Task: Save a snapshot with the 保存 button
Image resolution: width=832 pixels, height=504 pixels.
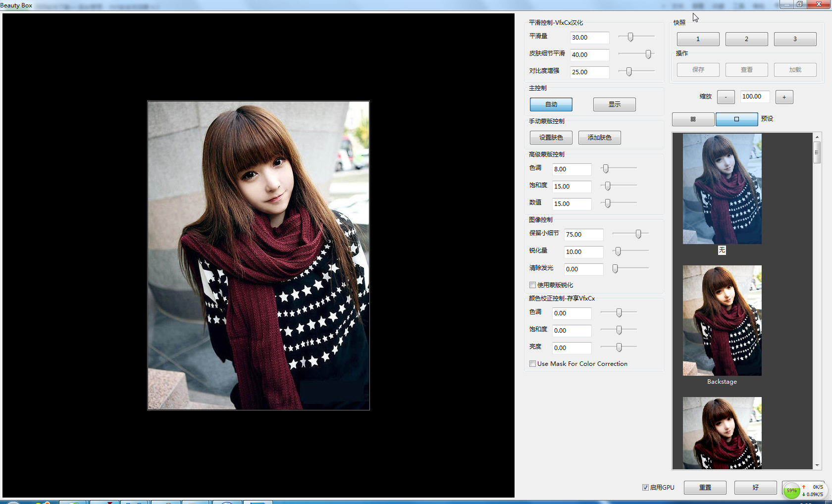Action: [698, 69]
